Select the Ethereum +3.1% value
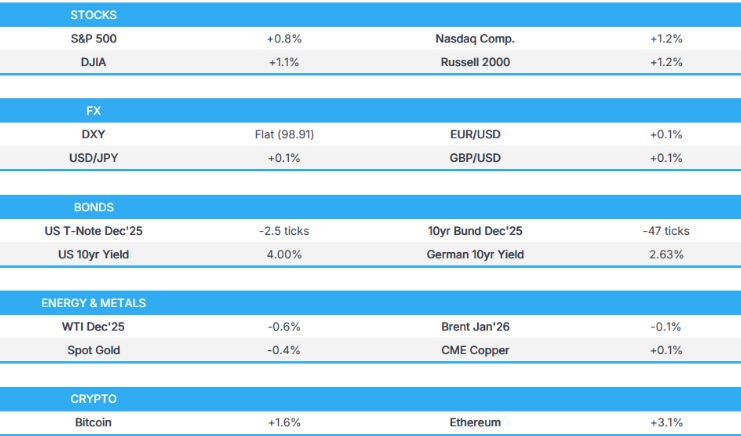The height and width of the screenshot is (436, 741). click(x=665, y=422)
